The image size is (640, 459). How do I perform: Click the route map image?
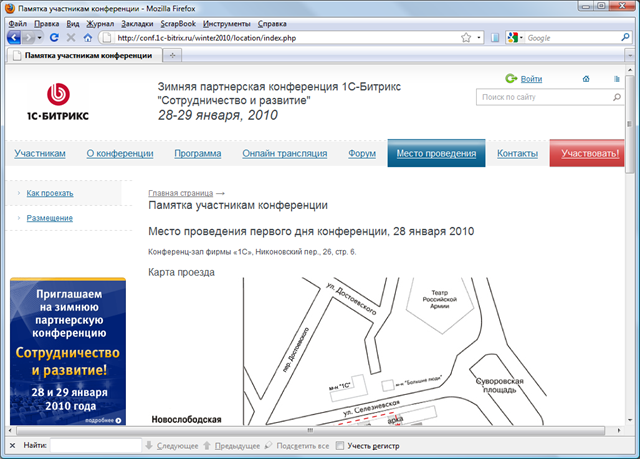395,351
